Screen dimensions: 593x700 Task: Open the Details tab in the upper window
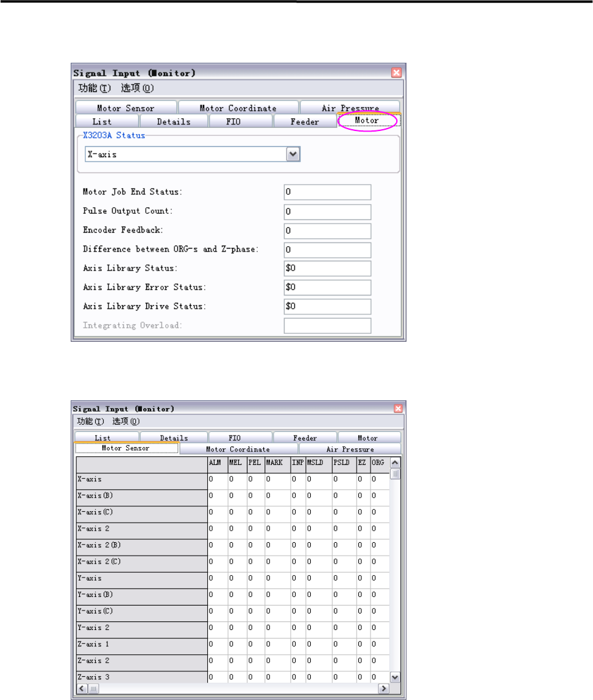(x=174, y=121)
